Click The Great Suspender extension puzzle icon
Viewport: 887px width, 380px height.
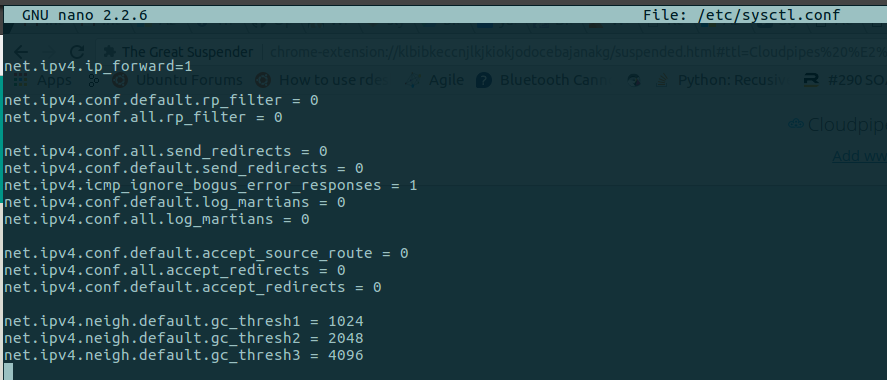(x=110, y=52)
